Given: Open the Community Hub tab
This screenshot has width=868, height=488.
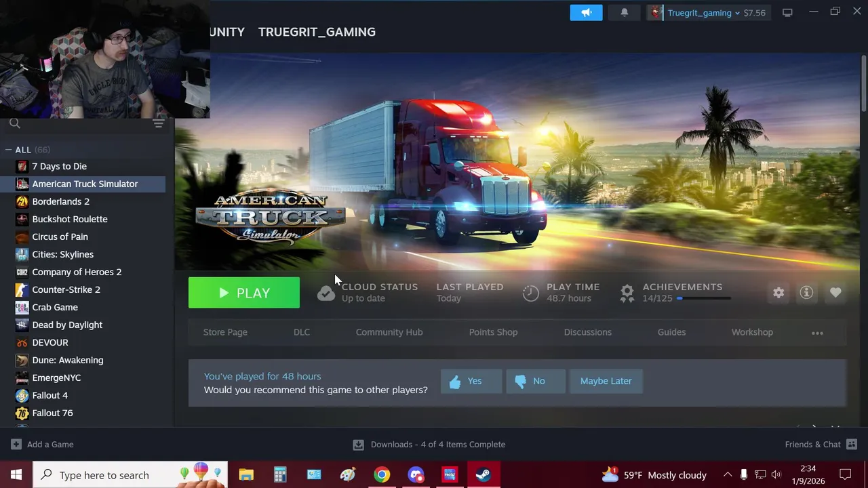Looking at the screenshot, I should coord(389,332).
